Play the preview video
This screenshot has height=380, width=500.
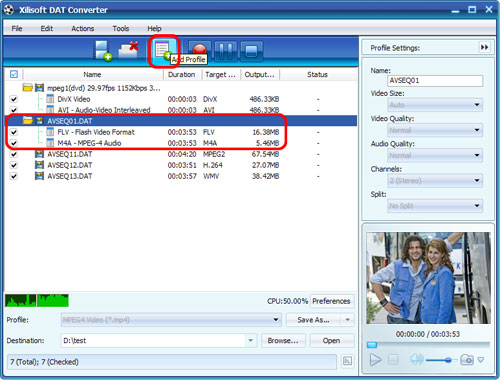click(375, 360)
